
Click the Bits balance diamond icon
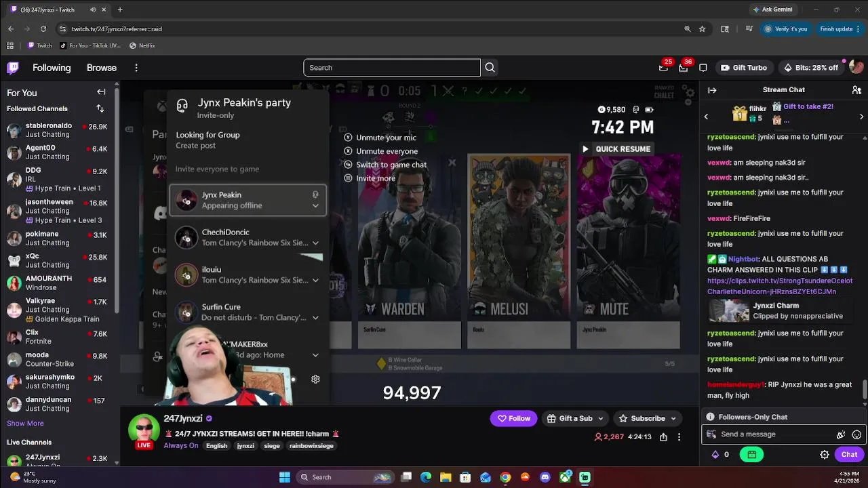point(715,455)
